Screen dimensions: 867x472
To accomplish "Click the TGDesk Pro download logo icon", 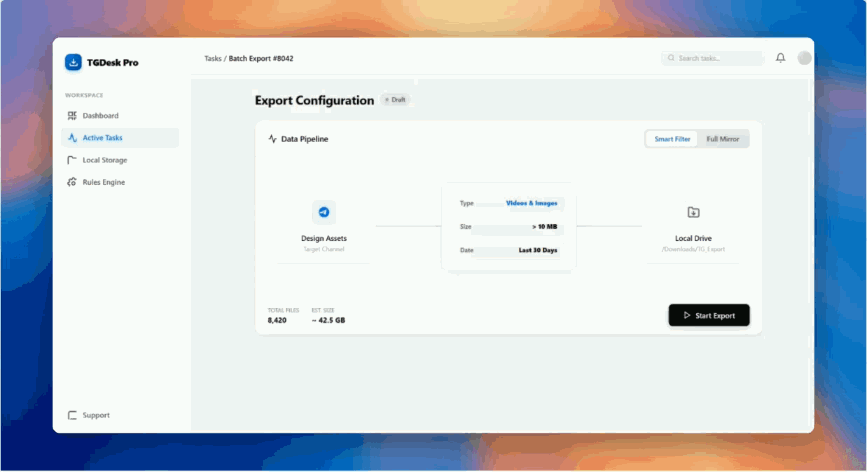I will click(x=73, y=62).
